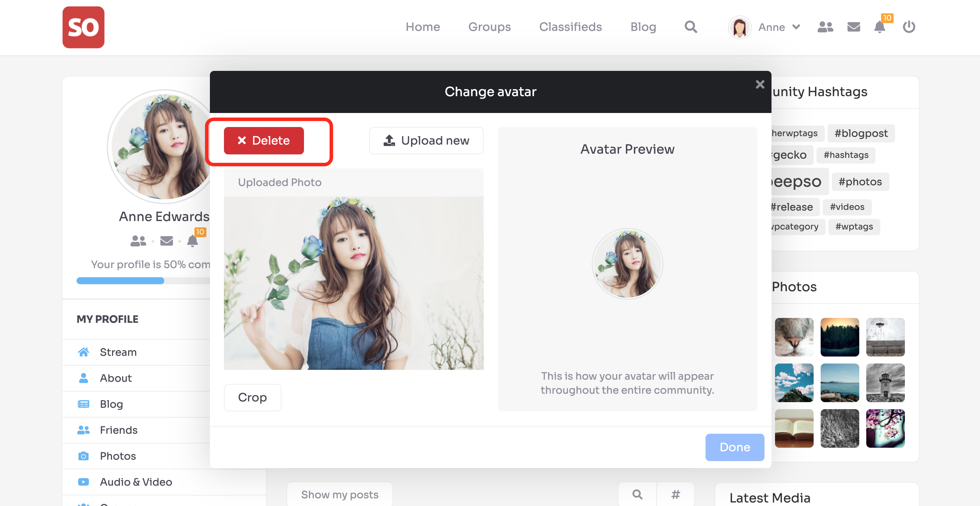Click the Anne Edwards profile name
980x506 pixels.
click(164, 217)
